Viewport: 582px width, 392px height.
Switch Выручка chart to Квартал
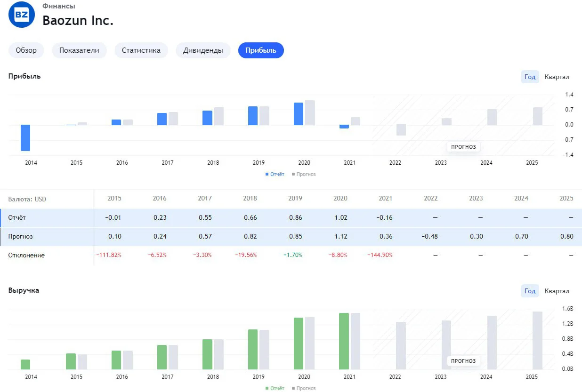pos(557,291)
